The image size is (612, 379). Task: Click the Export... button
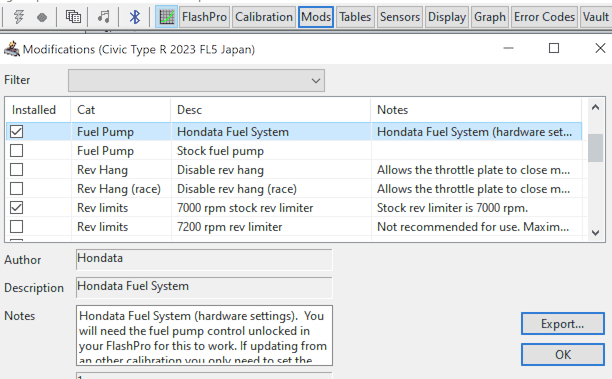562,324
